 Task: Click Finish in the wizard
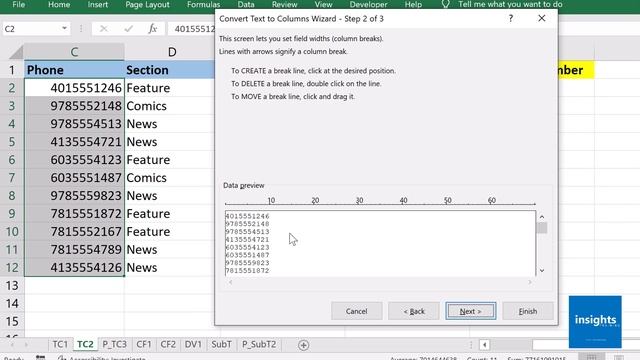click(528, 311)
